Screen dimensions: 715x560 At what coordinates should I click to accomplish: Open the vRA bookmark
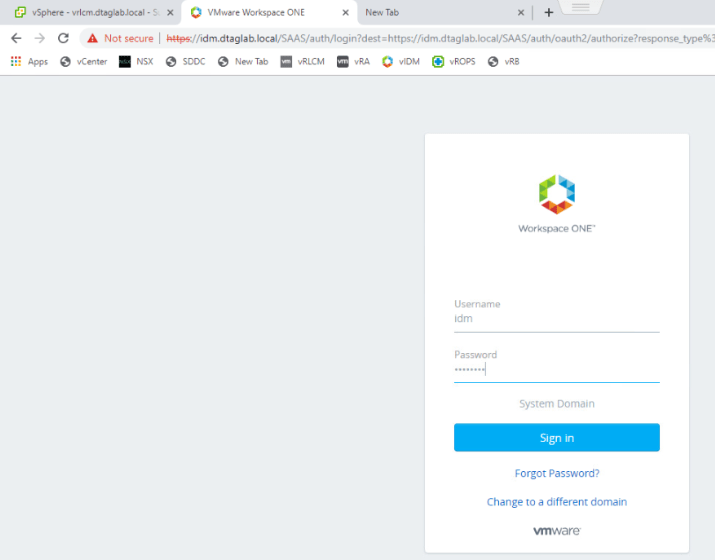(x=353, y=61)
